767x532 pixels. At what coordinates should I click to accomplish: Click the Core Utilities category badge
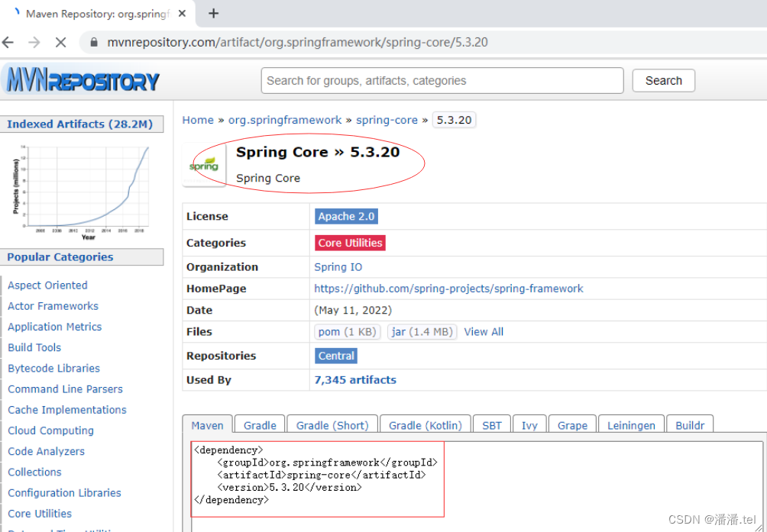click(x=350, y=243)
